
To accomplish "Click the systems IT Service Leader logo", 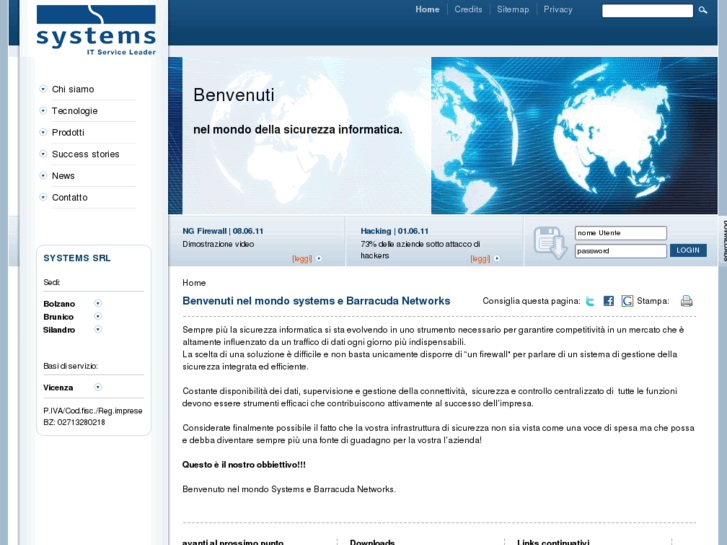I will click(x=96, y=31).
